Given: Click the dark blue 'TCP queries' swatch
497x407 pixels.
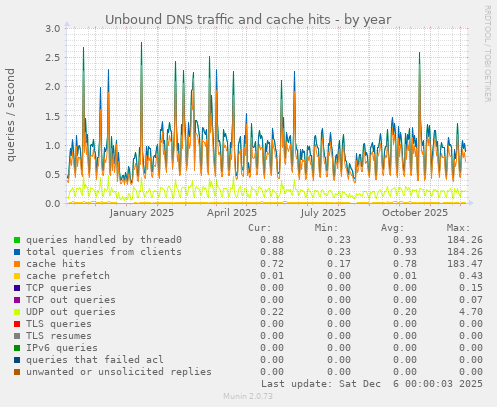Looking at the screenshot, I should [x=17, y=288].
